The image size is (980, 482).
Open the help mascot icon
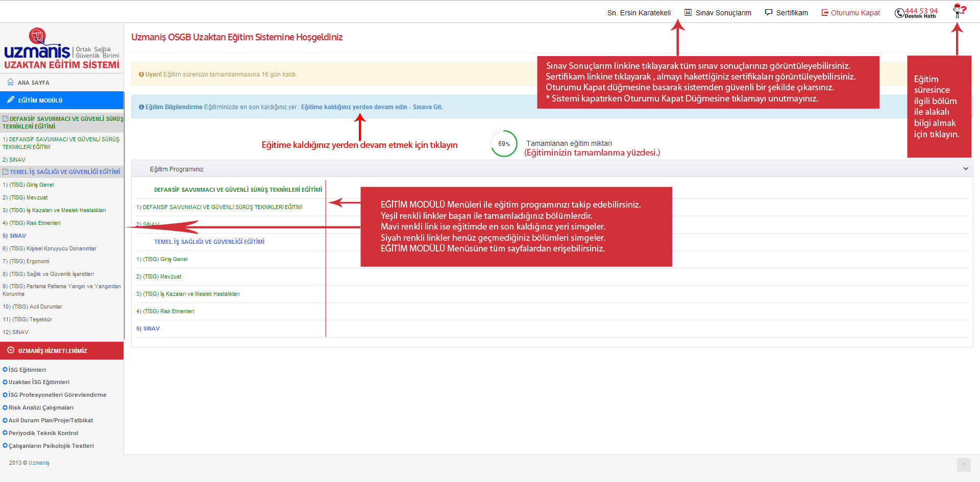pos(959,11)
